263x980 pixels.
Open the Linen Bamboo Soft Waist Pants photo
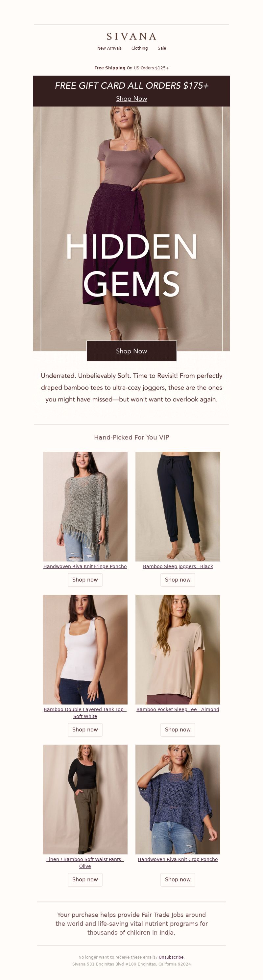85,799
